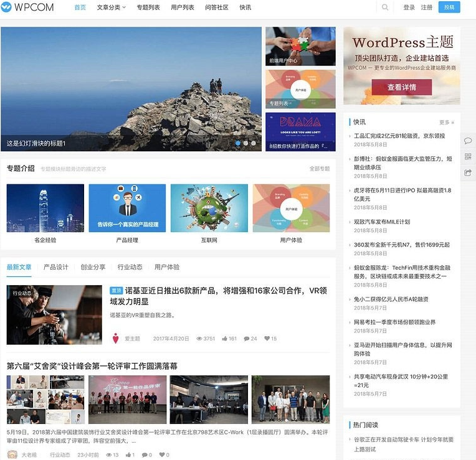Open the 名企经验 topic card
Image resolution: width=476 pixels, height=460 pixels.
[45, 214]
